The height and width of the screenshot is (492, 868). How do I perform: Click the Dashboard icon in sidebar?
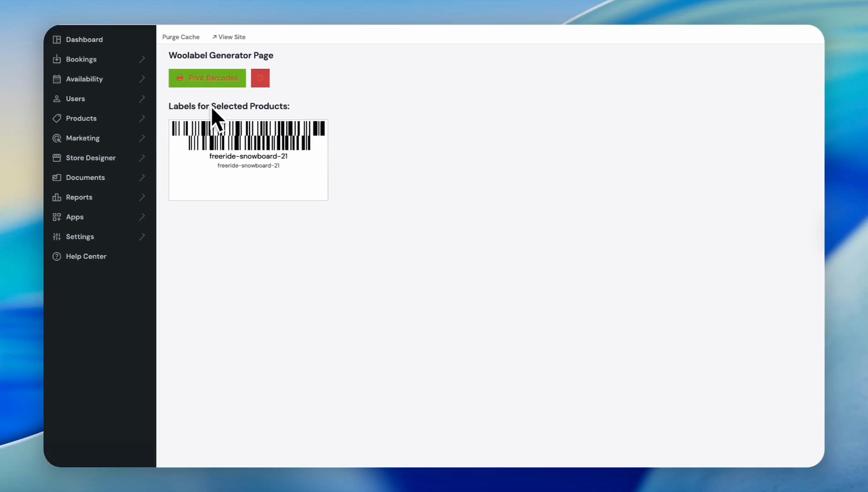(56, 40)
